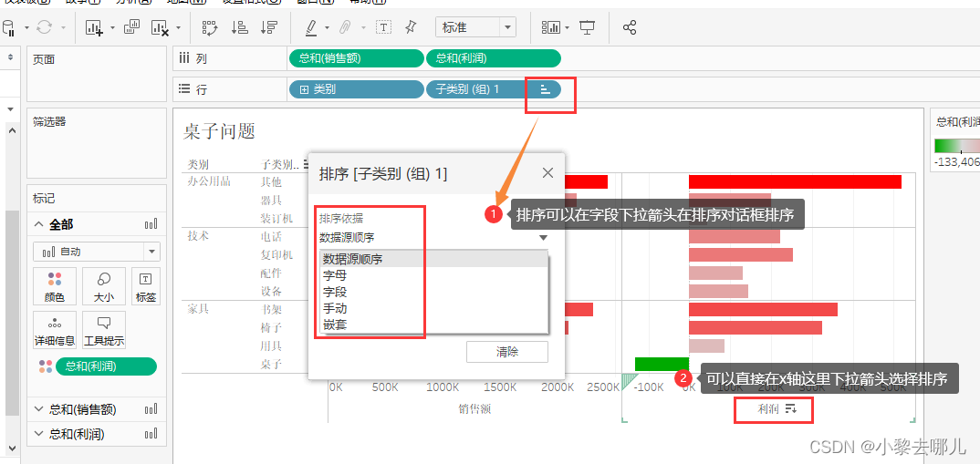Close the 排序 dialog

547,173
